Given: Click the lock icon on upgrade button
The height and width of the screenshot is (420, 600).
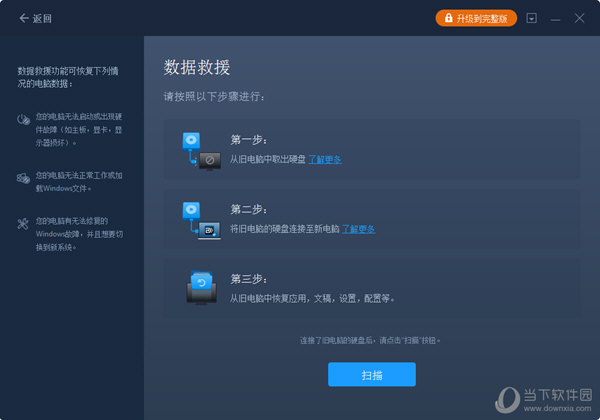Looking at the screenshot, I should point(448,18).
